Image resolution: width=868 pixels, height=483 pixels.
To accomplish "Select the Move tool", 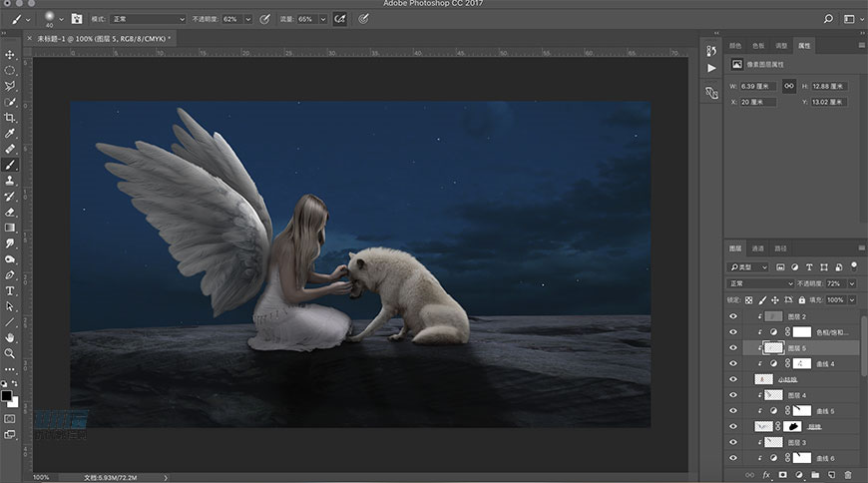I will point(10,55).
